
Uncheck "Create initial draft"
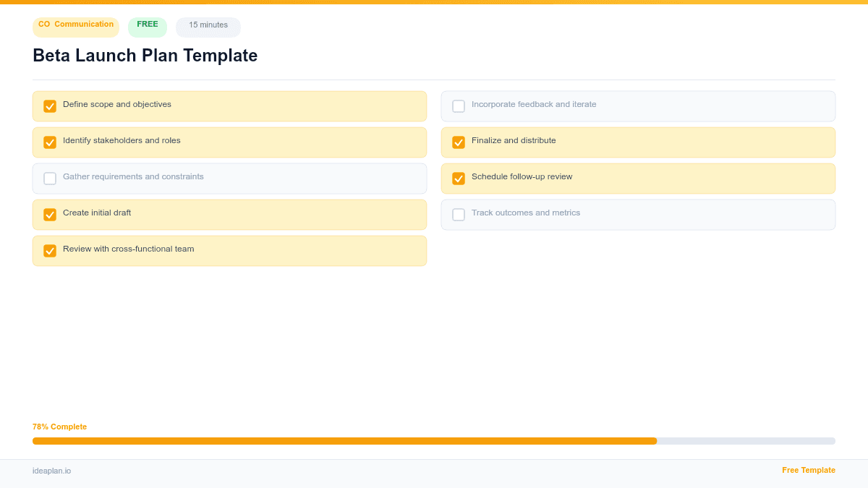pyautogui.click(x=50, y=214)
